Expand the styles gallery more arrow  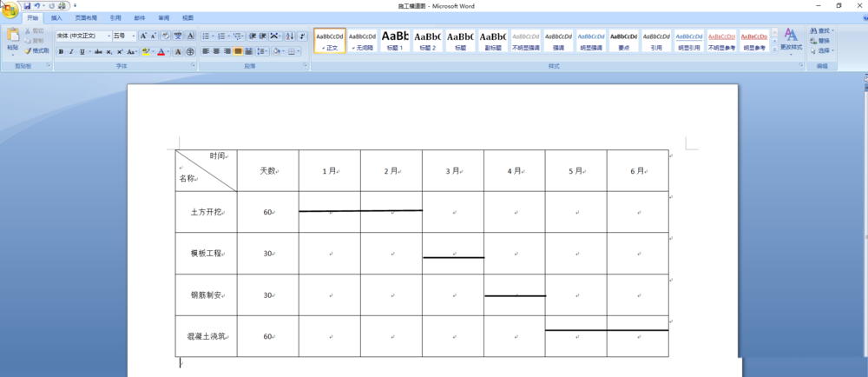pos(774,50)
